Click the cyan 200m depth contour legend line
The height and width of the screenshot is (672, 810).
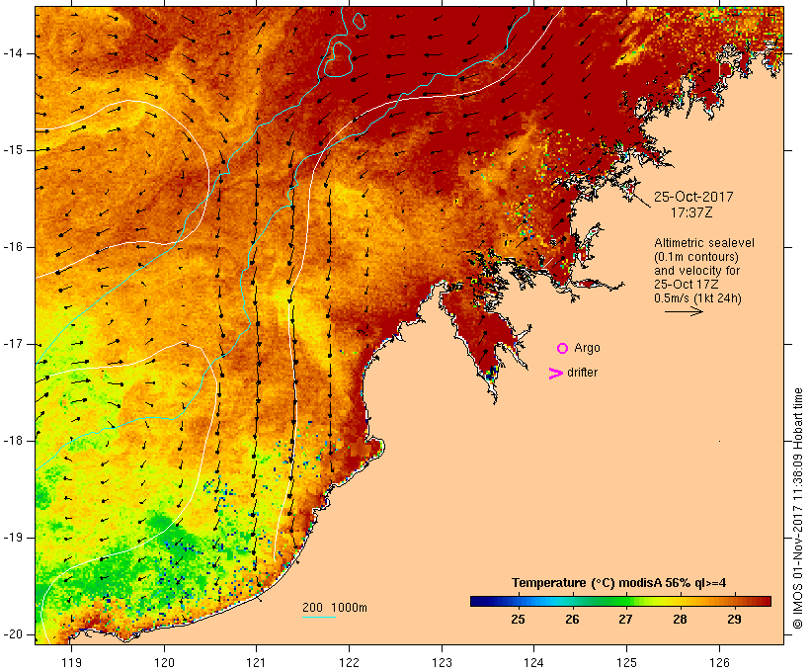tap(319, 618)
